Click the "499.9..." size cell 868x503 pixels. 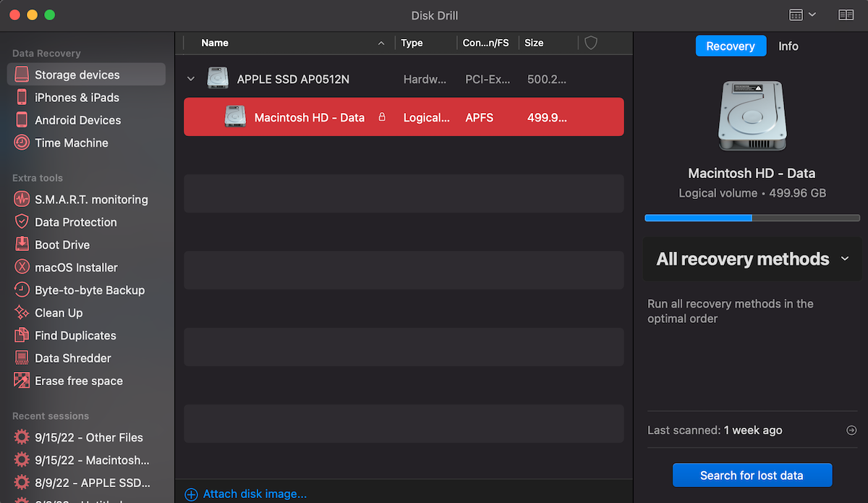547,117
